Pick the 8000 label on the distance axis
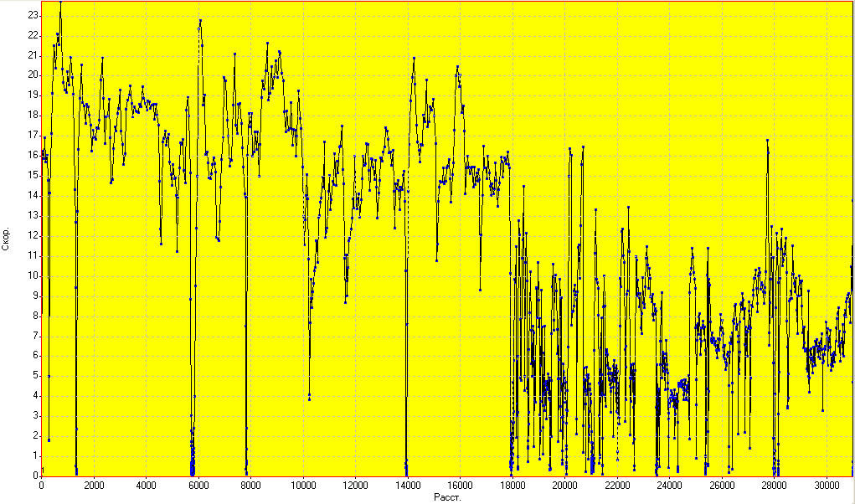This screenshot has width=855, height=504. [x=251, y=486]
